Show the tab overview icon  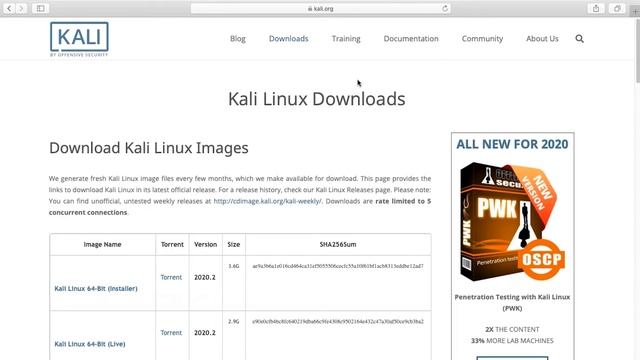(x=617, y=8)
